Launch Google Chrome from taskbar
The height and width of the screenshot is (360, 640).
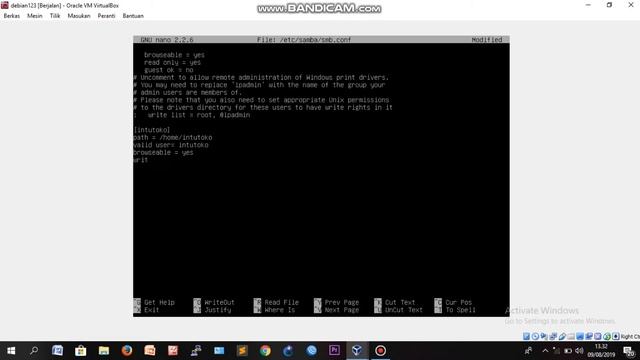pyautogui.click(x=265, y=351)
